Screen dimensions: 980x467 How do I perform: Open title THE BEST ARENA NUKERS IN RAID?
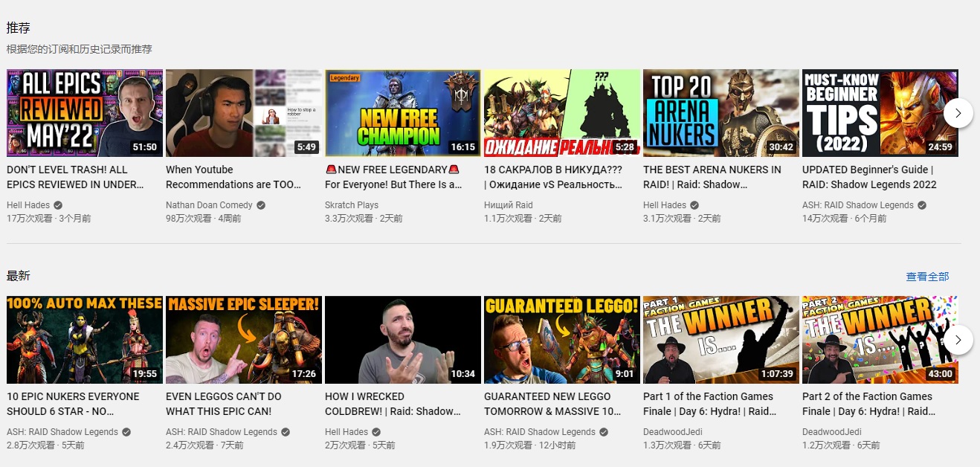click(x=712, y=177)
